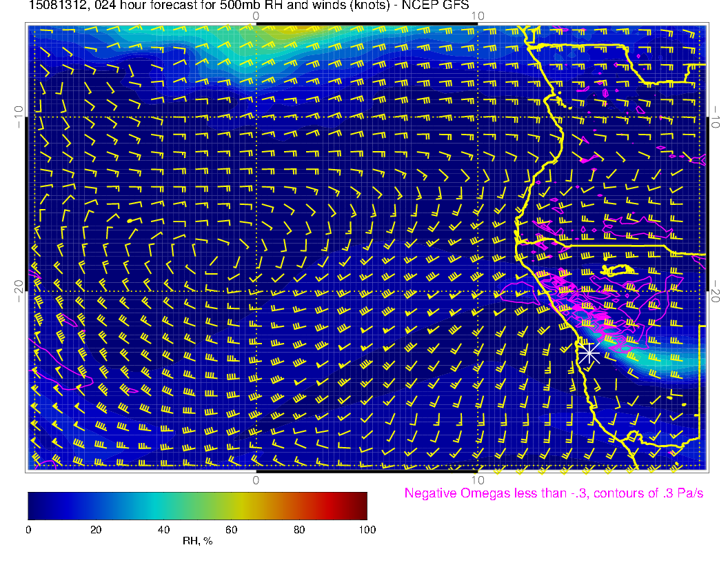Click the calm-wind dot with barb over the ocean
This screenshot has height=563, width=728.
[x=130, y=220]
